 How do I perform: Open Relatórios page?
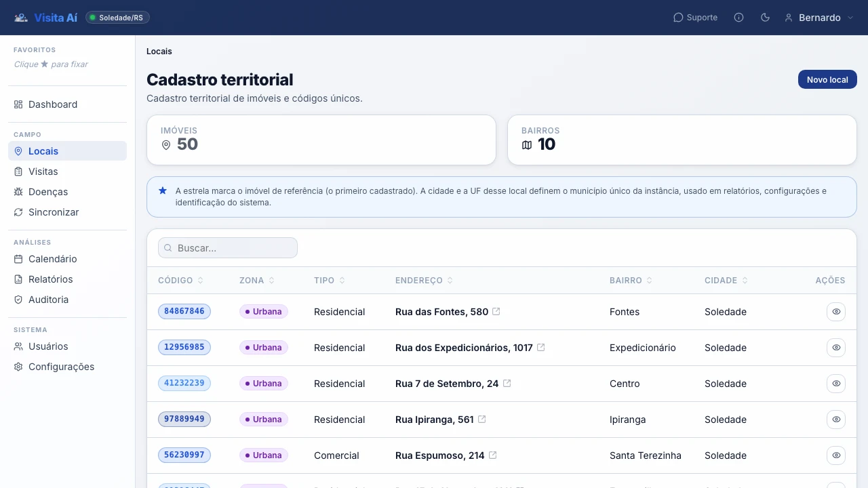tap(67, 279)
